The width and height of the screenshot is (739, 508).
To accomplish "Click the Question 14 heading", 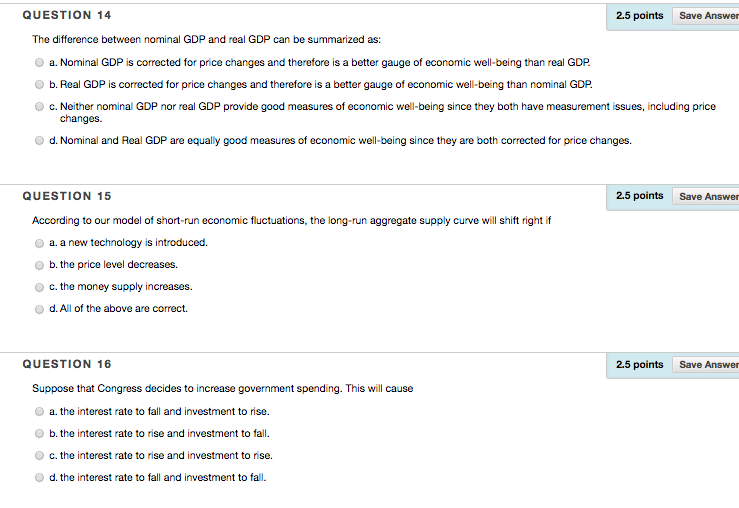I will pyautogui.click(x=67, y=16).
